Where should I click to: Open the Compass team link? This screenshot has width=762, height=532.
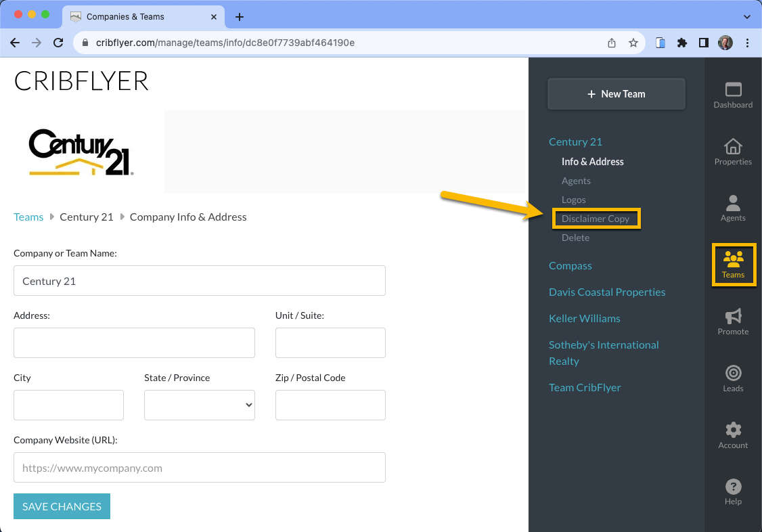(570, 266)
